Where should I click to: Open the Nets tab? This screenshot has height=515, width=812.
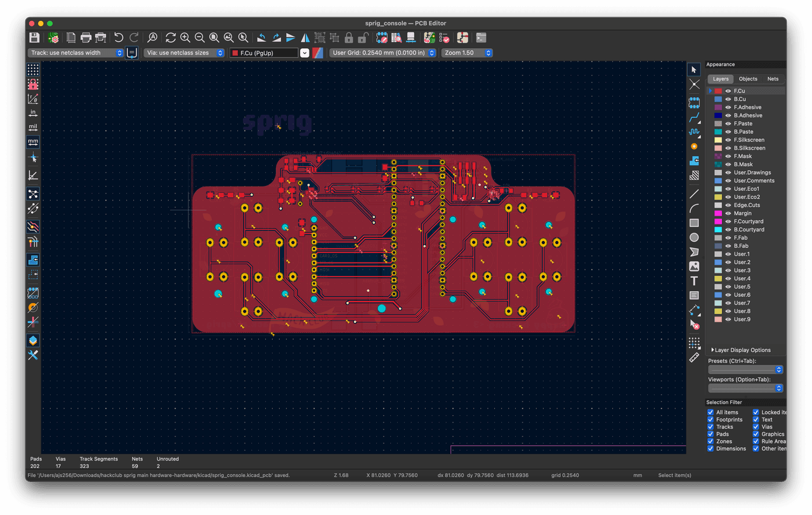[773, 79]
